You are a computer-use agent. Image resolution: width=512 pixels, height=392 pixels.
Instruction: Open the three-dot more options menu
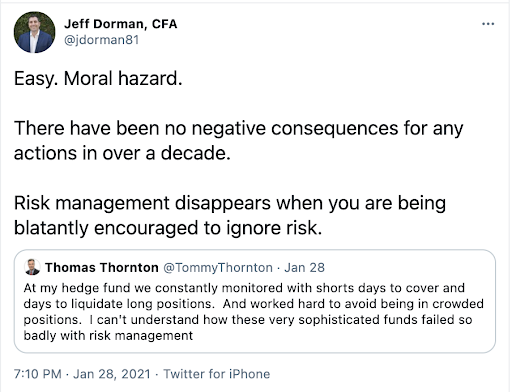coord(488,24)
